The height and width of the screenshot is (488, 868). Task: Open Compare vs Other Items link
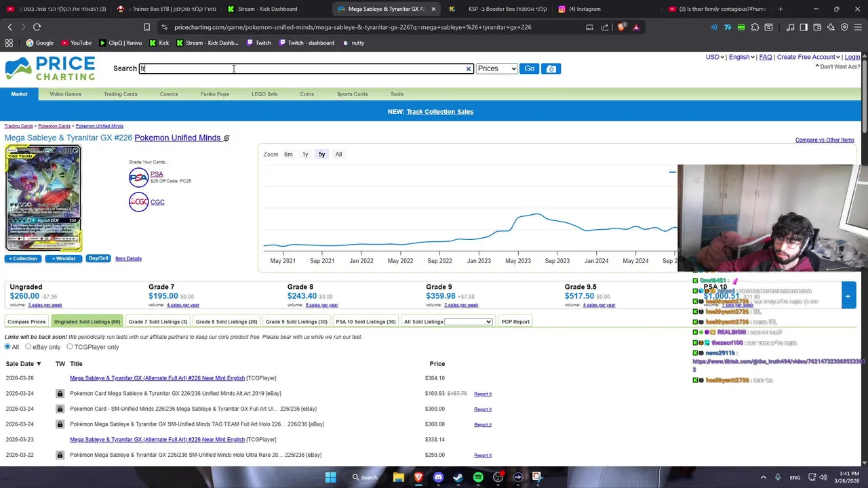[x=825, y=140]
